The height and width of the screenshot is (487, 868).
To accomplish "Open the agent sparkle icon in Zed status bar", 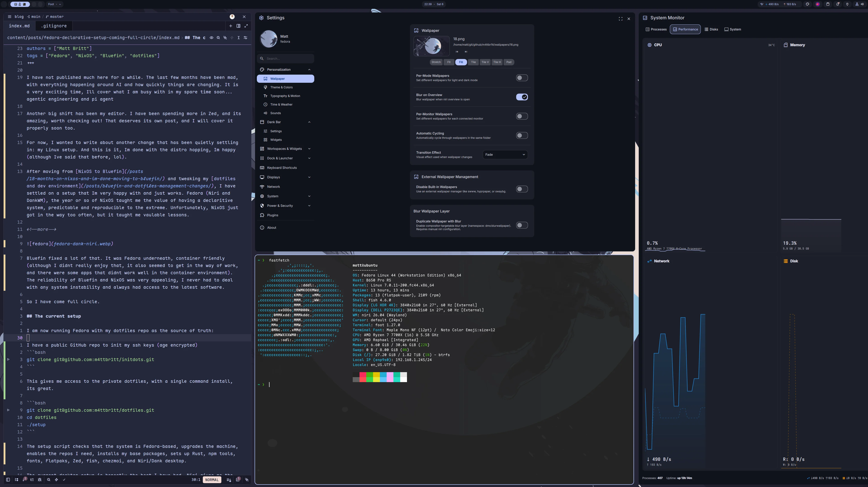I will click(x=247, y=480).
